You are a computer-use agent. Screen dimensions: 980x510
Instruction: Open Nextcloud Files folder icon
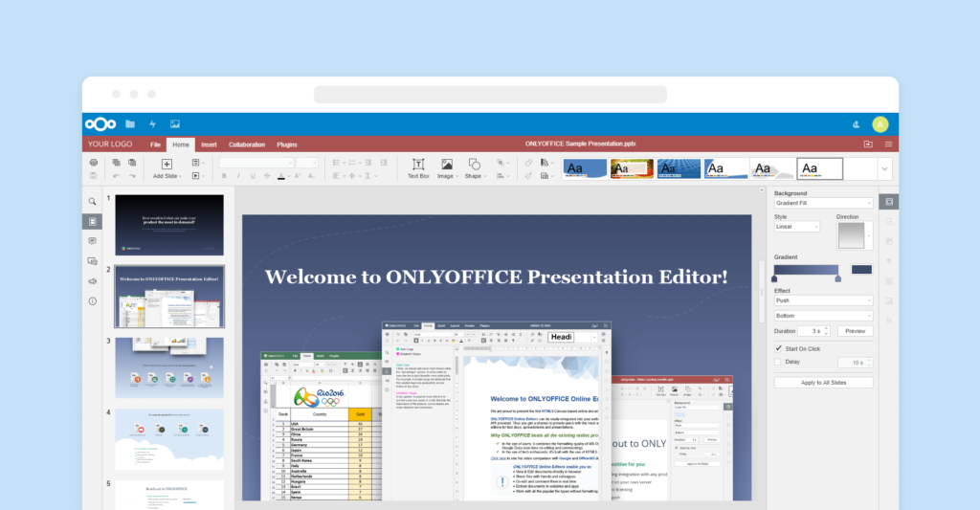(x=130, y=124)
